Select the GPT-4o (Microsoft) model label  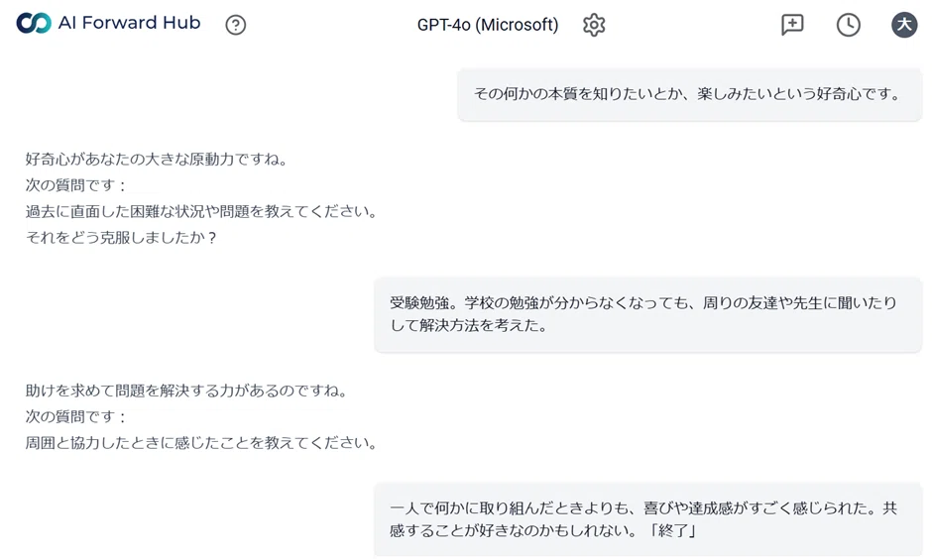coord(488,25)
